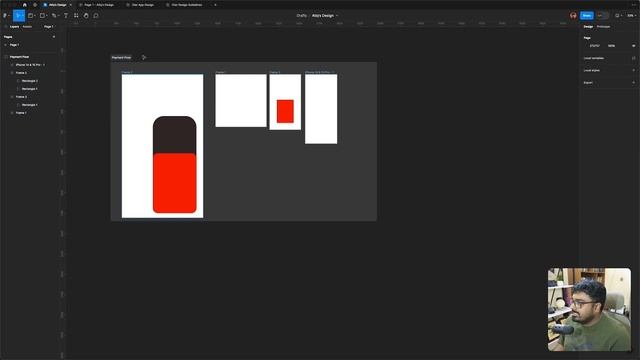
Task: Select the Comment tool
Action: tap(96, 16)
